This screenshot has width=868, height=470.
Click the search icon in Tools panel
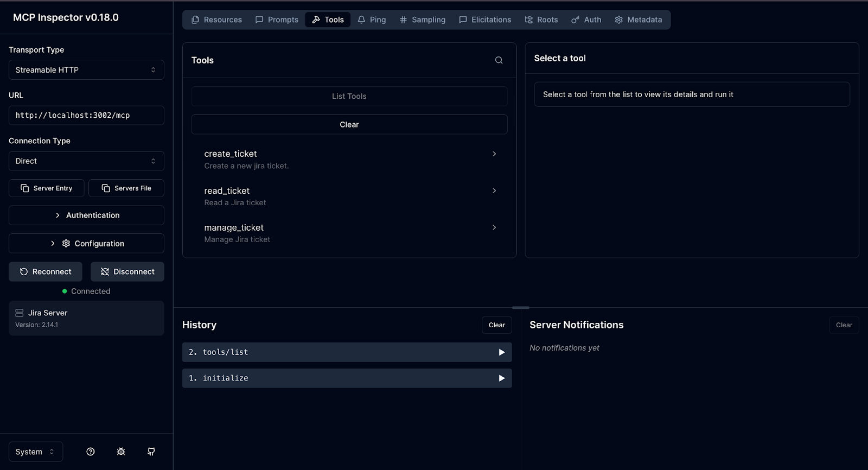(x=499, y=60)
